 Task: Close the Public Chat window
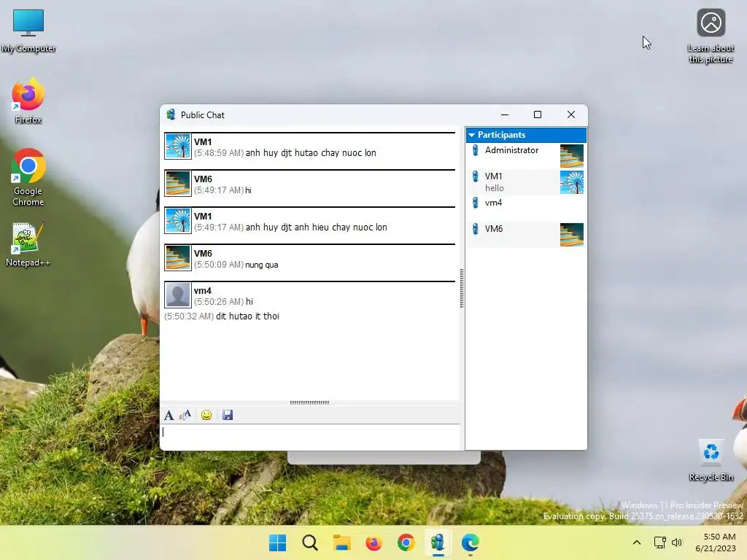tap(570, 114)
